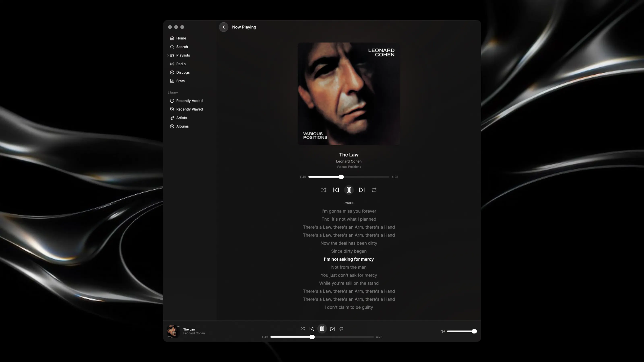644x362 pixels.
Task: Expand the Playlists section chevron
Action: 168,55
